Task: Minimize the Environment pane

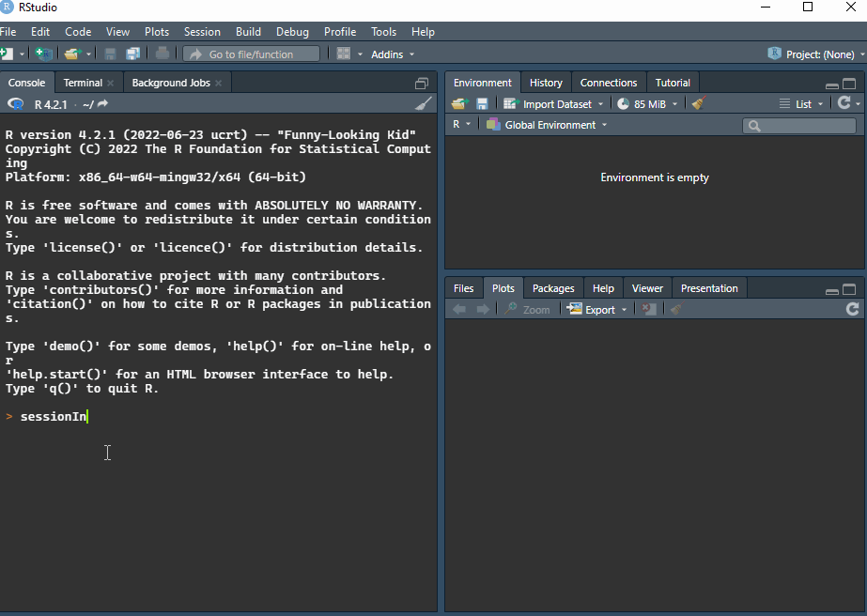Action: coord(831,85)
